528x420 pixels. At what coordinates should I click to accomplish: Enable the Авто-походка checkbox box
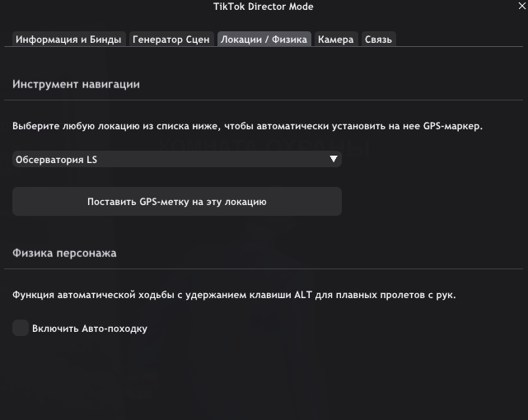[21, 328]
